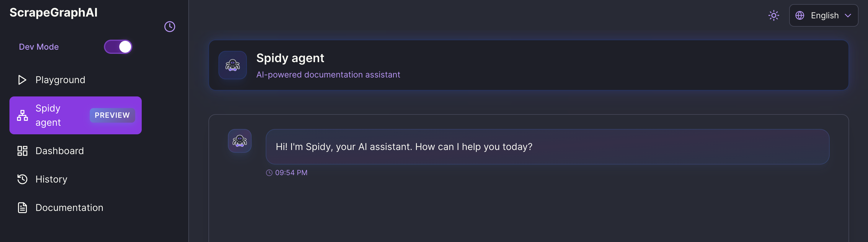This screenshot has width=868, height=242.
Task: Click the Playground play icon
Action: pyautogui.click(x=22, y=80)
